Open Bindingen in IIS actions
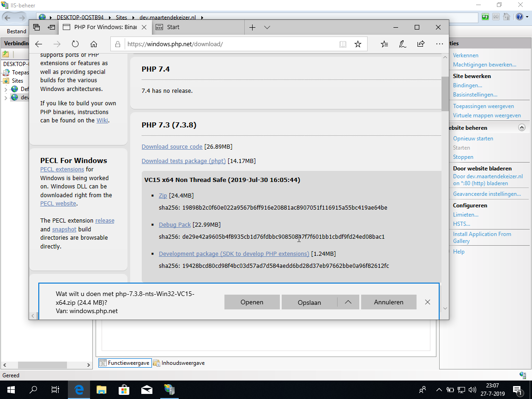 467,85
